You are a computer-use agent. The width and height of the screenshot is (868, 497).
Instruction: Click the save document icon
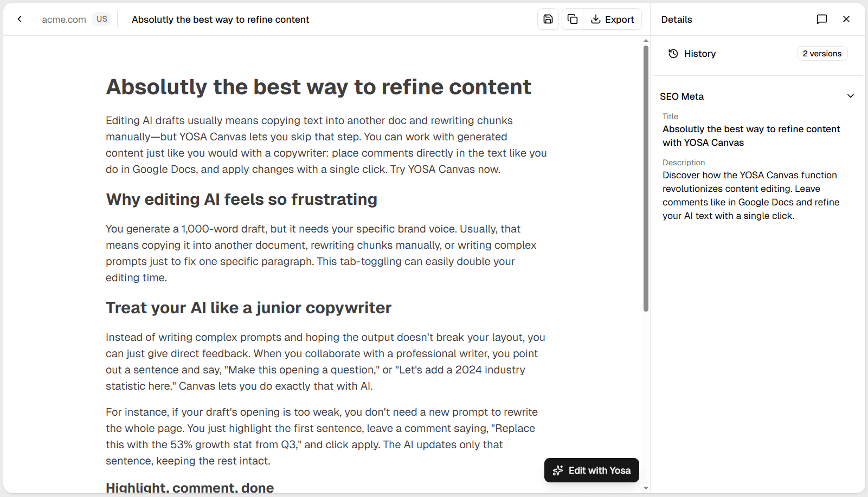(x=548, y=19)
